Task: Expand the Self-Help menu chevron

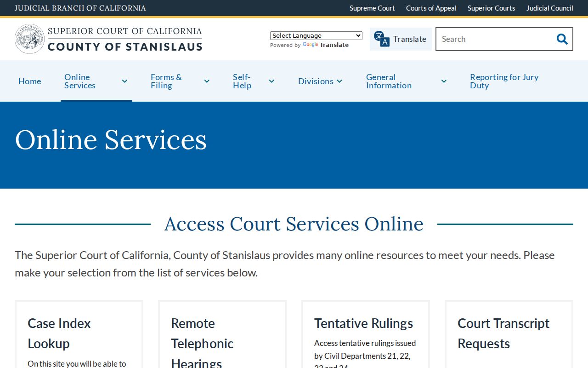Action: pyautogui.click(x=271, y=81)
